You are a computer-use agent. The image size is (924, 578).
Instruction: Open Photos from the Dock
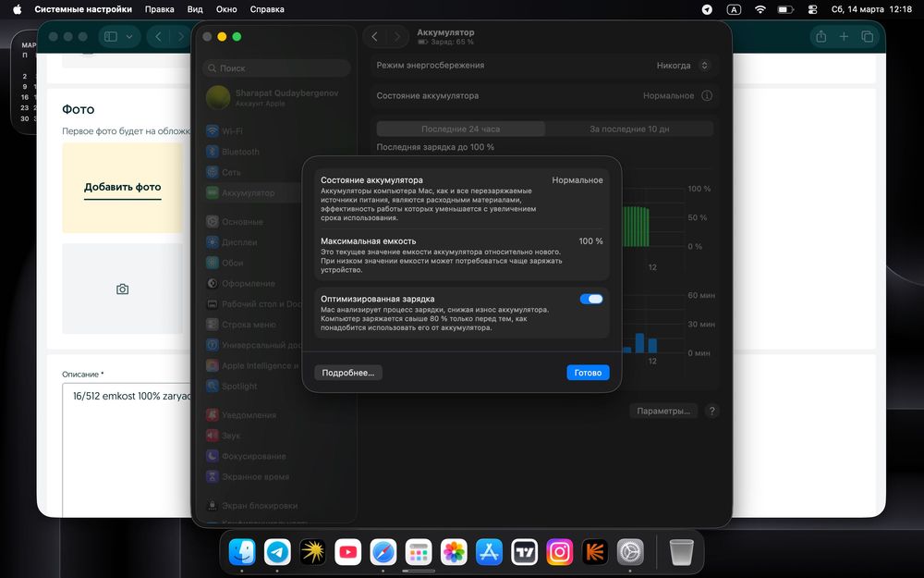pos(454,552)
